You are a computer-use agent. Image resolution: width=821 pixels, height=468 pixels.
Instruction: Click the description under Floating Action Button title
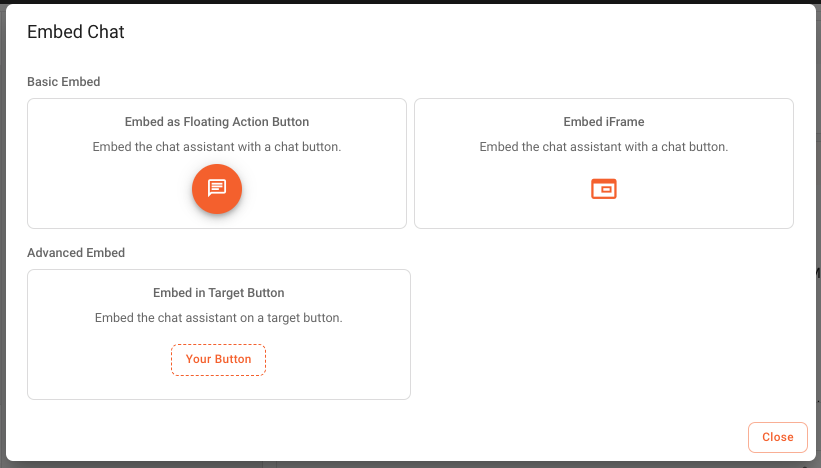point(217,147)
